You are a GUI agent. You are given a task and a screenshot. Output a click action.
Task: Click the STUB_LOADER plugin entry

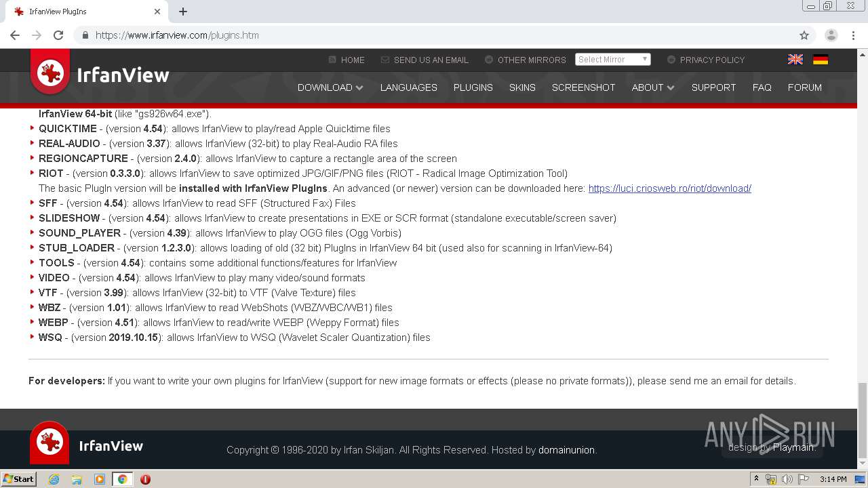pyautogui.click(x=325, y=248)
